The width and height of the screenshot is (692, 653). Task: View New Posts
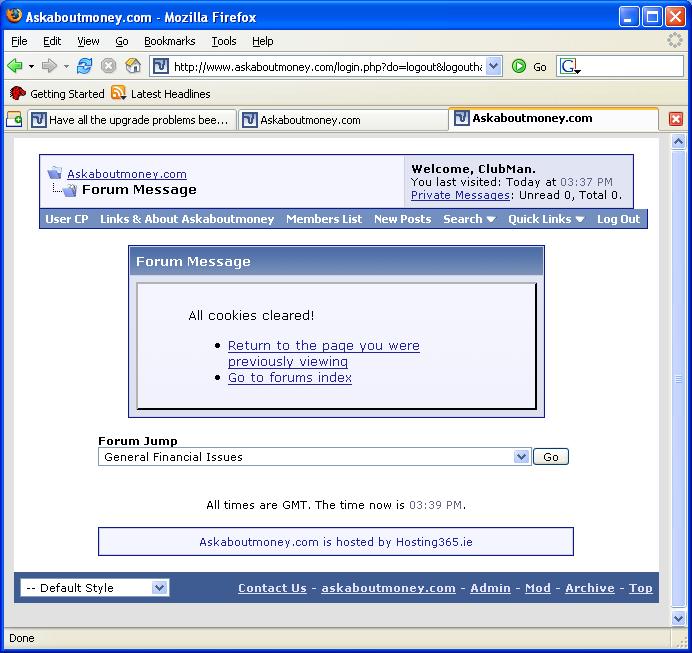(402, 219)
